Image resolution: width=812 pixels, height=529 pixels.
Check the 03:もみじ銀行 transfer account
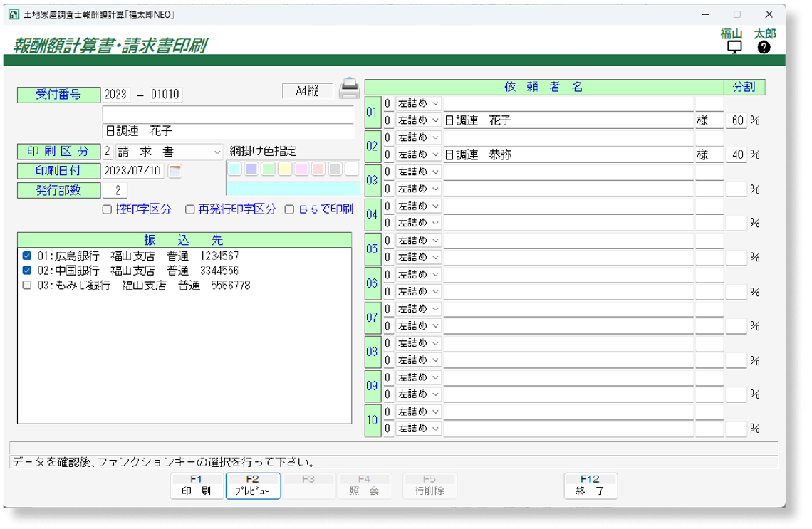[x=26, y=286]
